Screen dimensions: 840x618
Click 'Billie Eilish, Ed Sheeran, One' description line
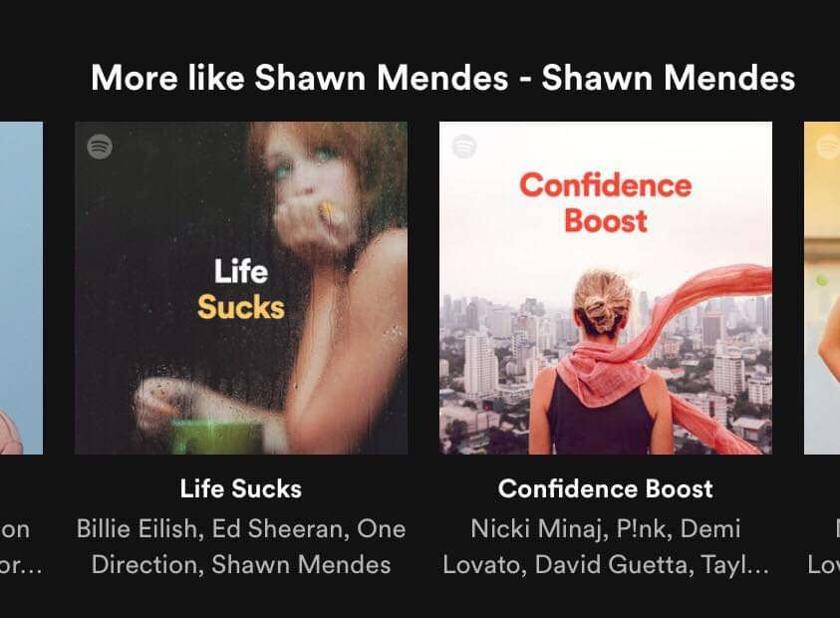[241, 529]
